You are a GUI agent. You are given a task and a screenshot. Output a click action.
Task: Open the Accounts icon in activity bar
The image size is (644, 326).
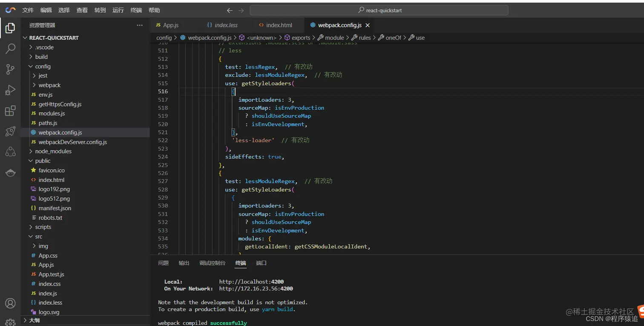(x=10, y=303)
